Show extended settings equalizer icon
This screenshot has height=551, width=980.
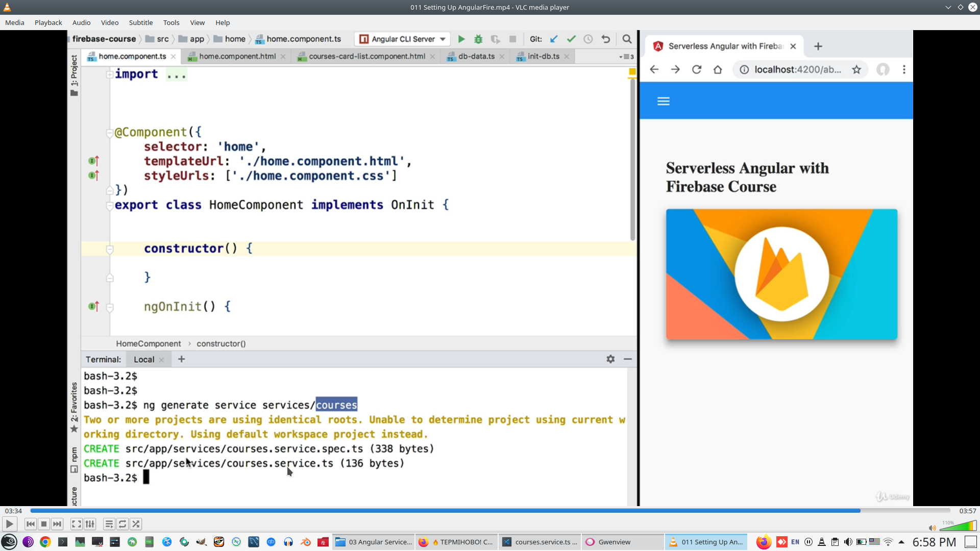pyautogui.click(x=90, y=524)
